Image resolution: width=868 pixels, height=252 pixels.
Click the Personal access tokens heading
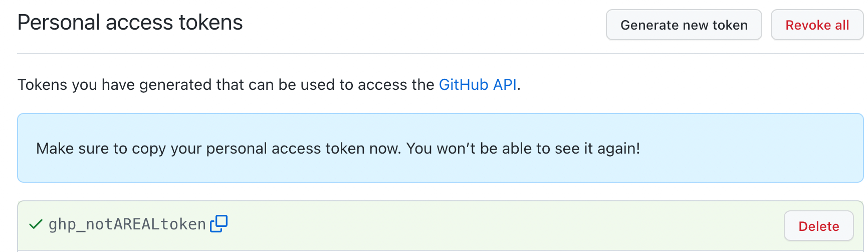pos(130,23)
